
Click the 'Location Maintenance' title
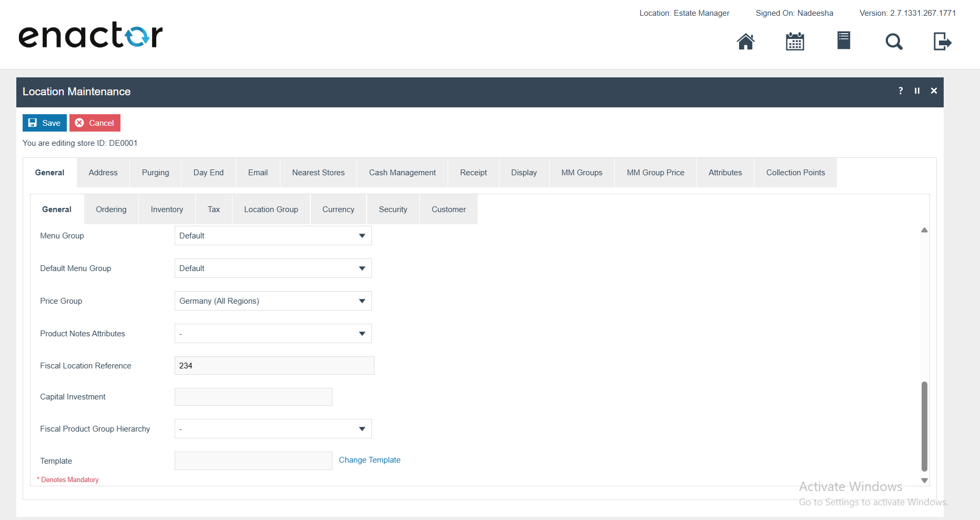[x=76, y=92]
